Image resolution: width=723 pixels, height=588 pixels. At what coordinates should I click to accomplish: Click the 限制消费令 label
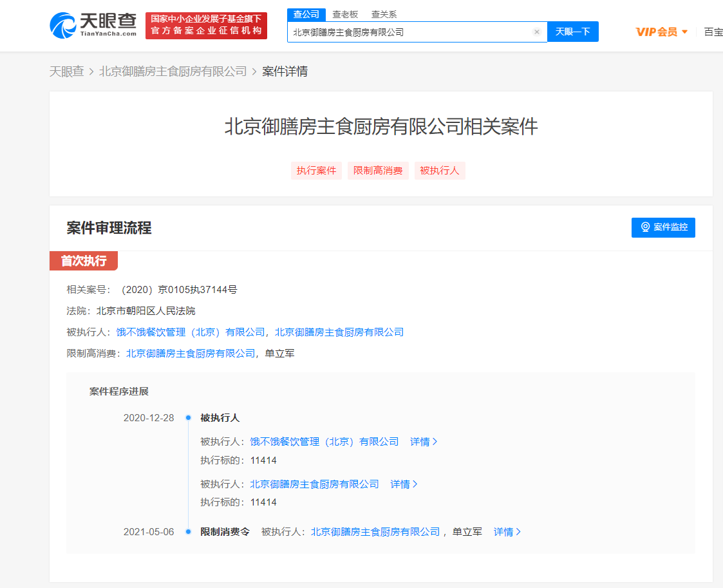pos(225,532)
